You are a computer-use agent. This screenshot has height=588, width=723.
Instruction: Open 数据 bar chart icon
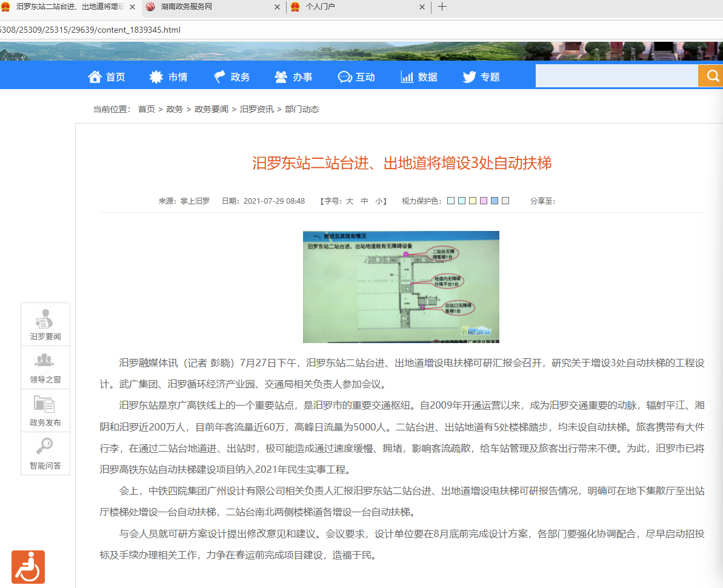click(x=407, y=77)
